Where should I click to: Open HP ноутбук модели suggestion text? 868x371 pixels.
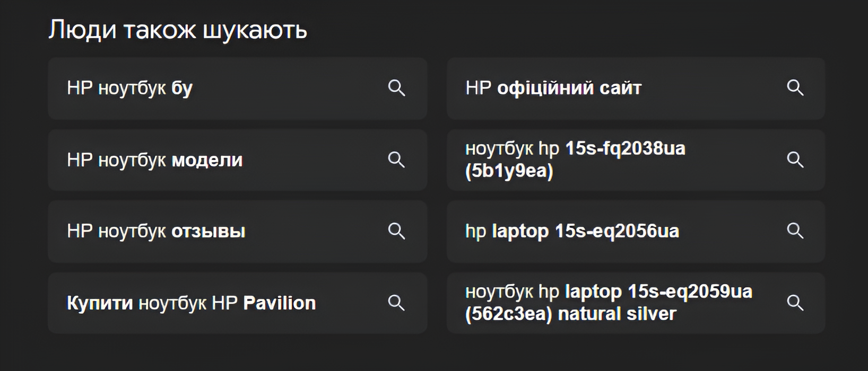[154, 160]
